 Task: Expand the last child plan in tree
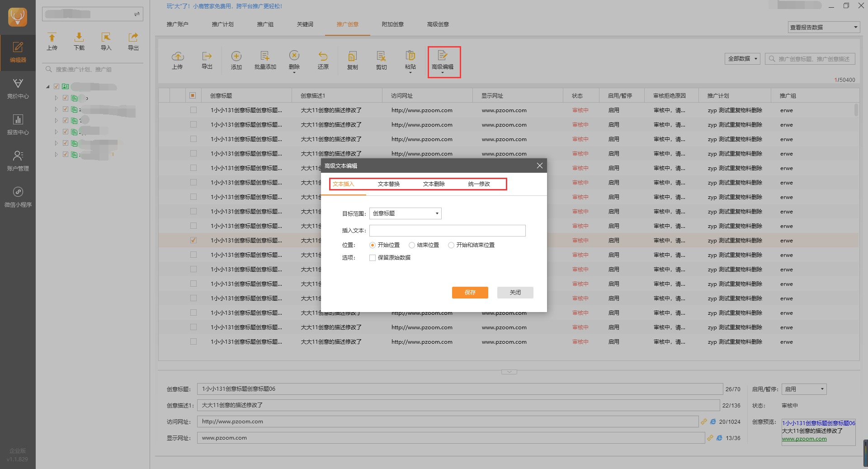[57, 154]
